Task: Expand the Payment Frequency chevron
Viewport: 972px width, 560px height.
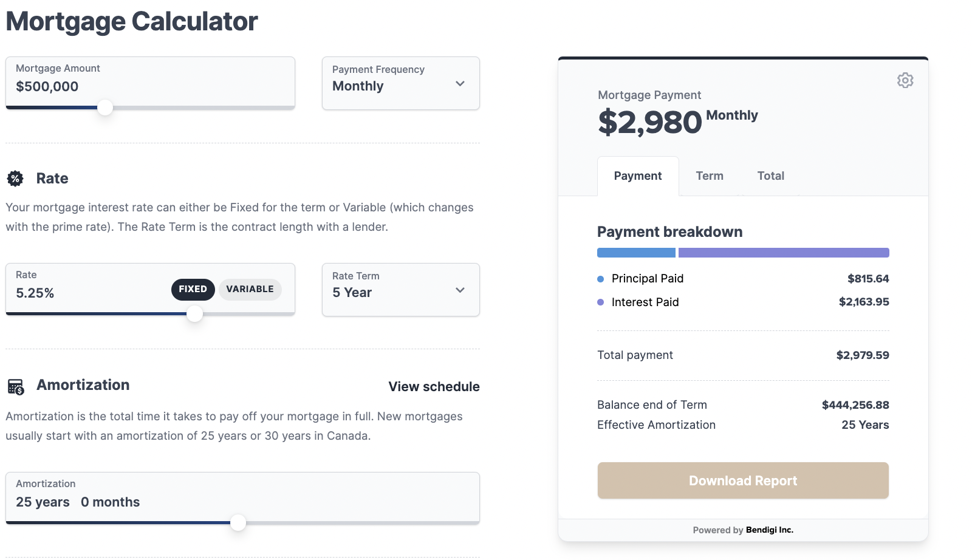Action: tap(460, 84)
